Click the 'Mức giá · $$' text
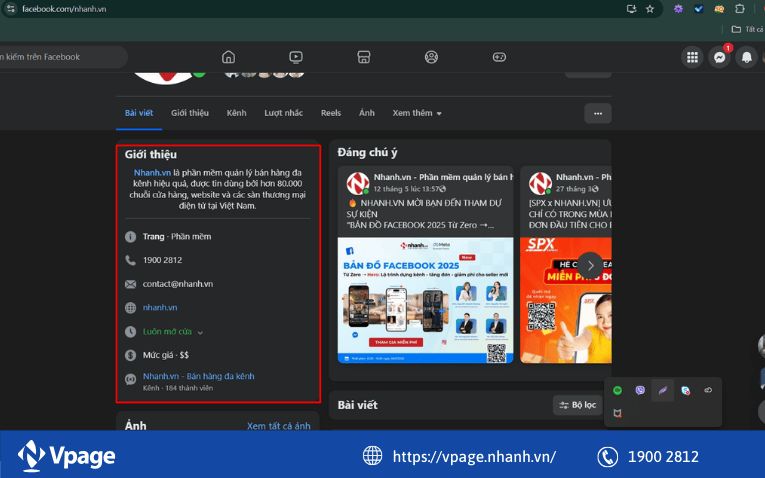765x478 pixels. (165, 355)
